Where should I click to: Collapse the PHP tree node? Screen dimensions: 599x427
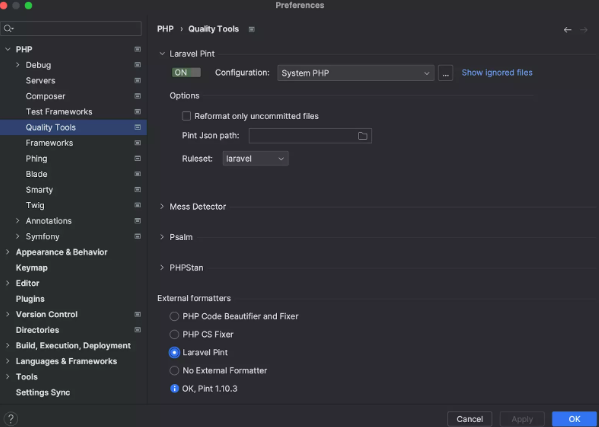coord(8,49)
